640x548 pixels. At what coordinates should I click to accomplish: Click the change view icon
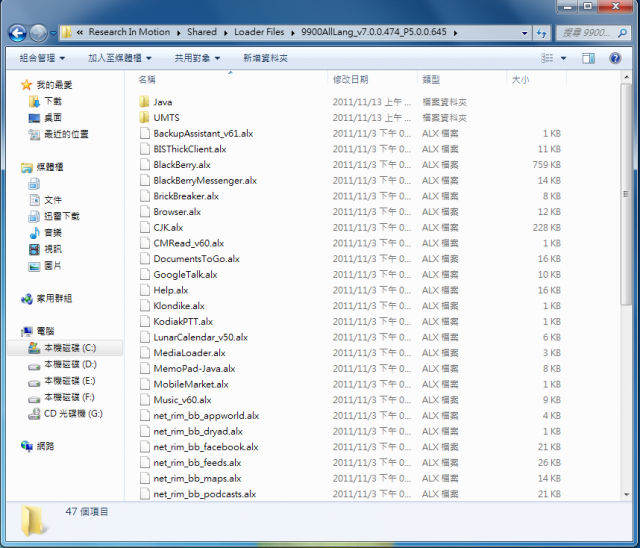coord(547,58)
